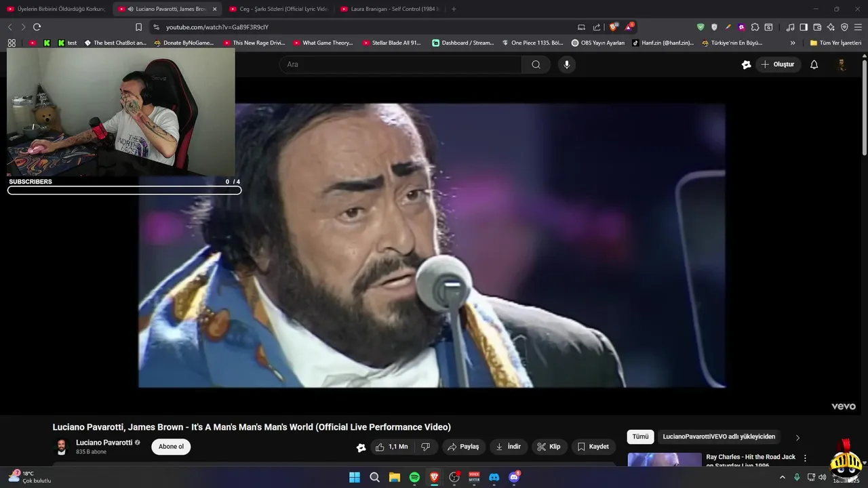Open a new tab with plus button
The width and height of the screenshot is (868, 488).
(454, 9)
